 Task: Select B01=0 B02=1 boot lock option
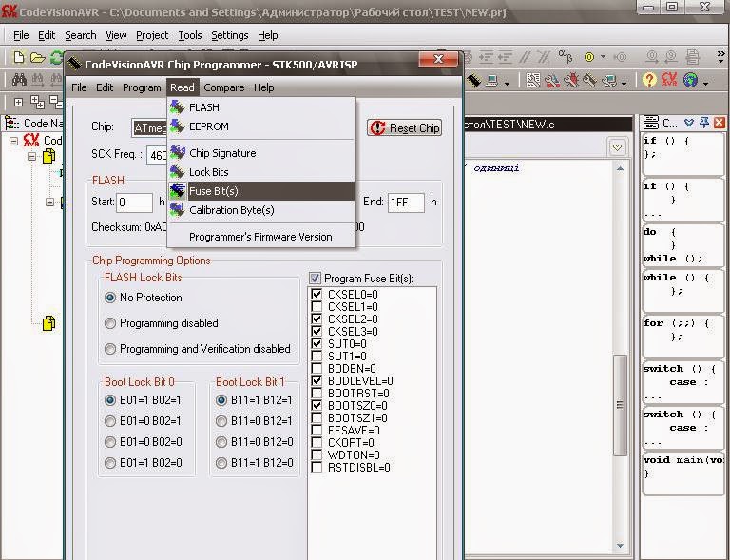[x=110, y=421]
